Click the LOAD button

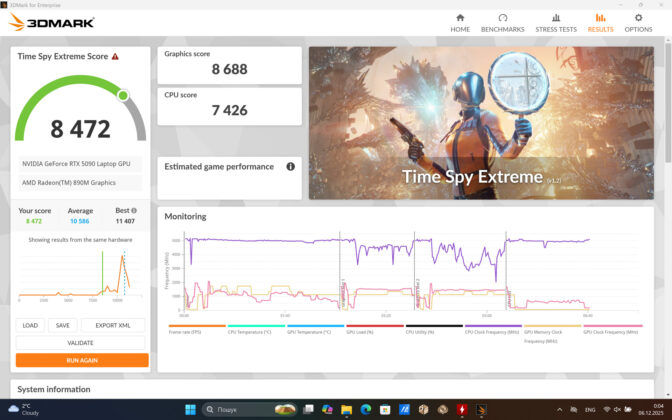[x=30, y=325]
